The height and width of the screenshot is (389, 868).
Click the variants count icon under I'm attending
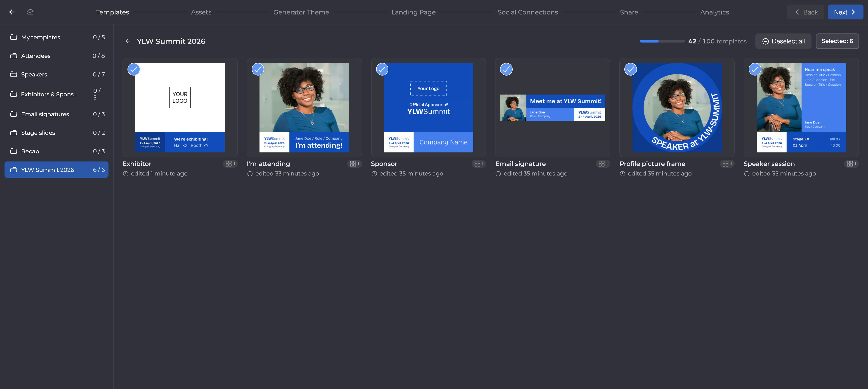coord(354,164)
